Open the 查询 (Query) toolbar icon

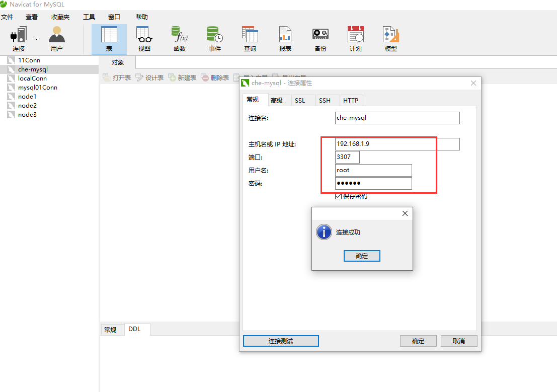(x=250, y=39)
